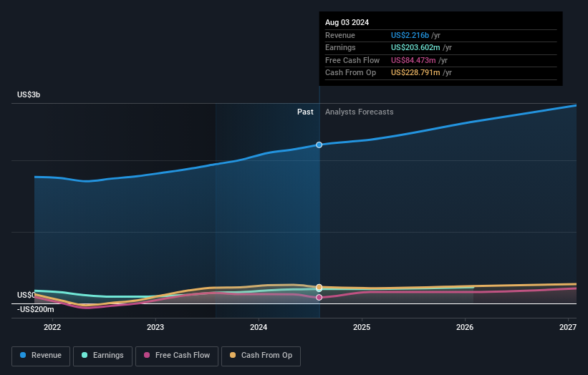Click the Past section label
The image size is (588, 375).
(x=305, y=112)
